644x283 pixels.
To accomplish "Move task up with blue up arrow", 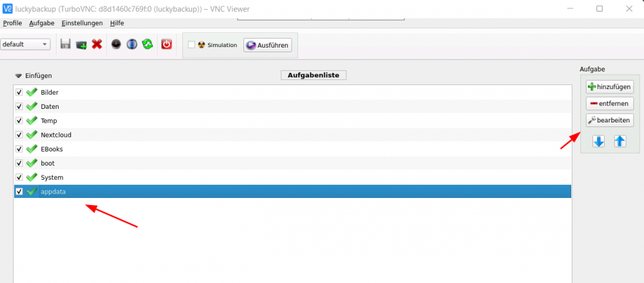I will (x=620, y=142).
